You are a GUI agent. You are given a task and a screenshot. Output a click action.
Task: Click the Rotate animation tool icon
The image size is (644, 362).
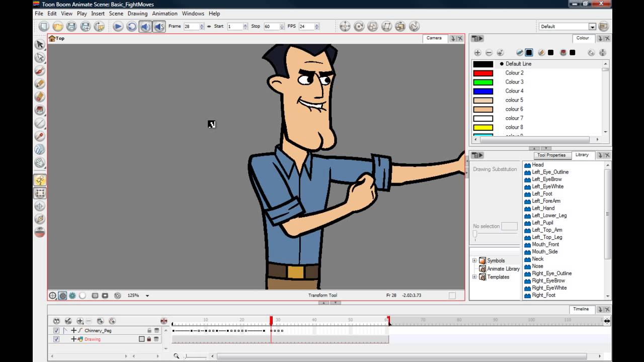(x=359, y=27)
